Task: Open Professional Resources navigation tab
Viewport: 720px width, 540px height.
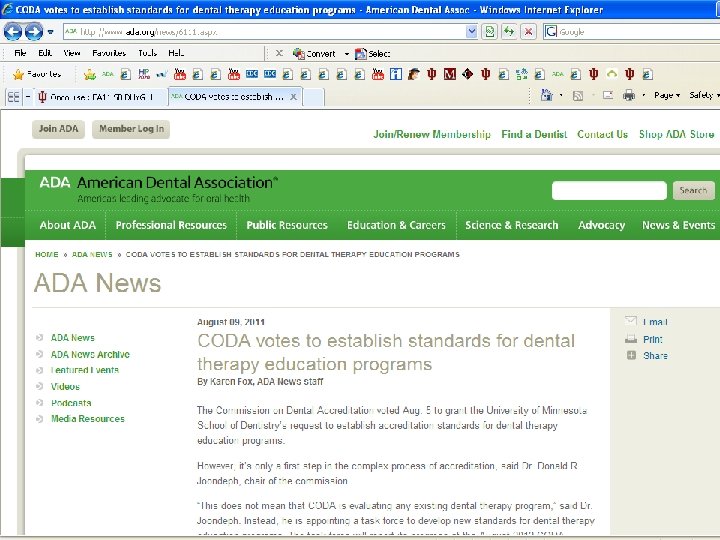Action: coord(171,225)
